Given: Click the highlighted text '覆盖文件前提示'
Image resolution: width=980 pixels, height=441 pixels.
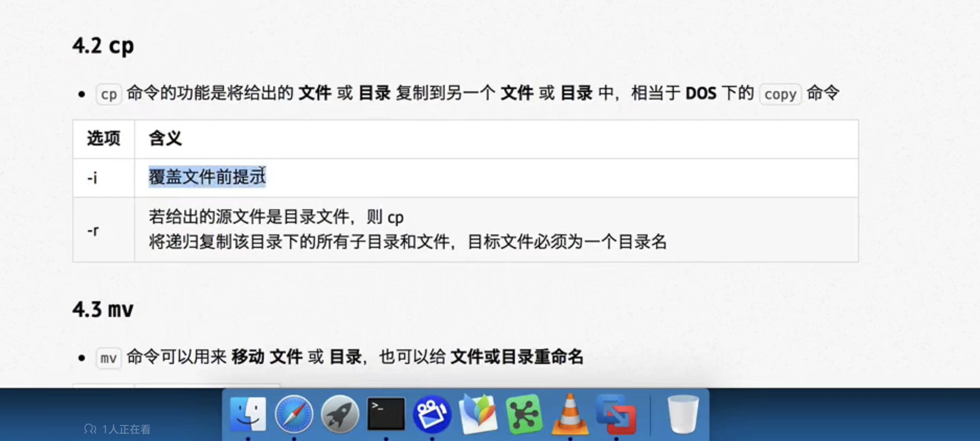Looking at the screenshot, I should click(x=207, y=177).
